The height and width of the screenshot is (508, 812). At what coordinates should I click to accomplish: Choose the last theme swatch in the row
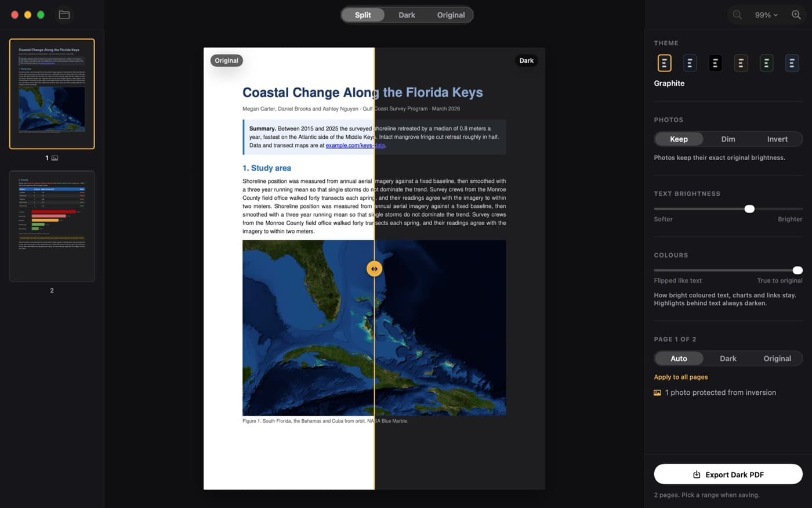coord(792,63)
